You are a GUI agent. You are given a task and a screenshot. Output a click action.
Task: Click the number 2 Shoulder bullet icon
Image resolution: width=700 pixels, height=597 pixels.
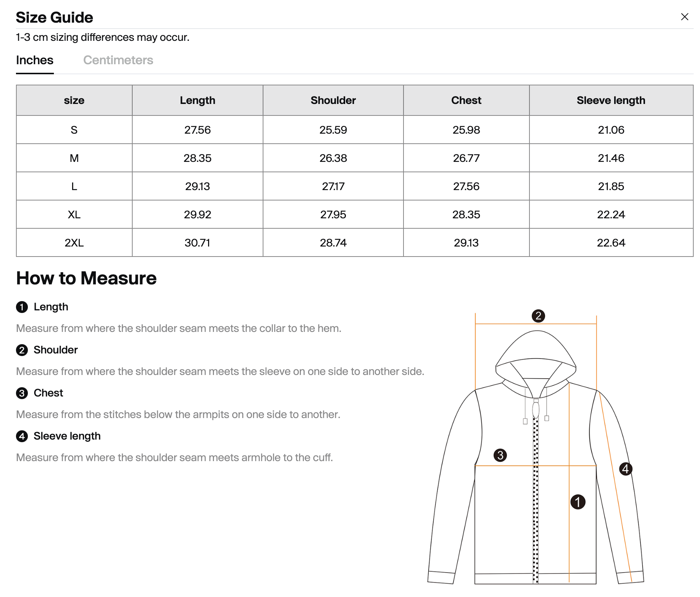[22, 350]
